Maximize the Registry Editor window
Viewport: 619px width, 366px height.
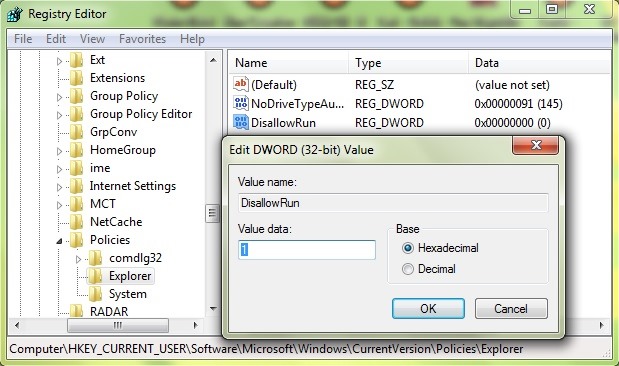point(551,9)
